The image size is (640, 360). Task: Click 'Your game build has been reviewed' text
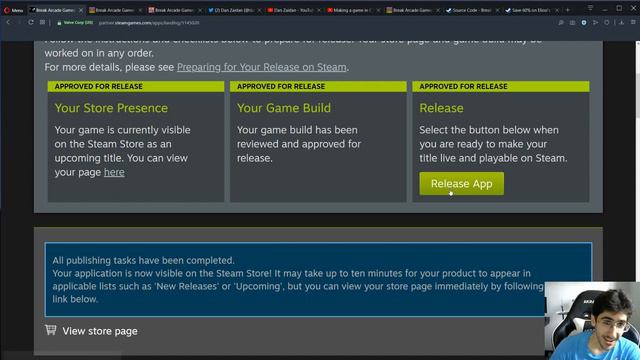click(x=299, y=144)
